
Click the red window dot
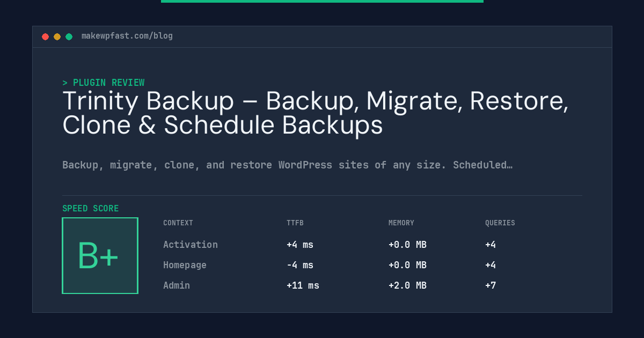click(x=45, y=36)
